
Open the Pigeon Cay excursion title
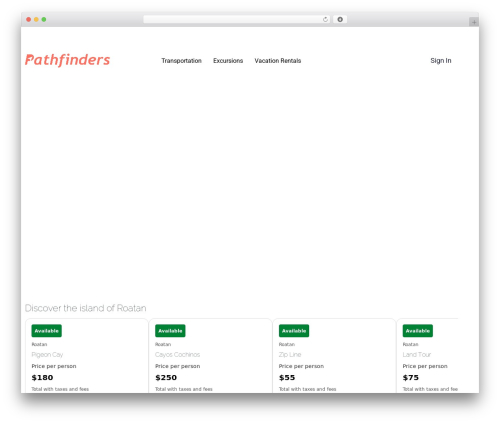47,355
